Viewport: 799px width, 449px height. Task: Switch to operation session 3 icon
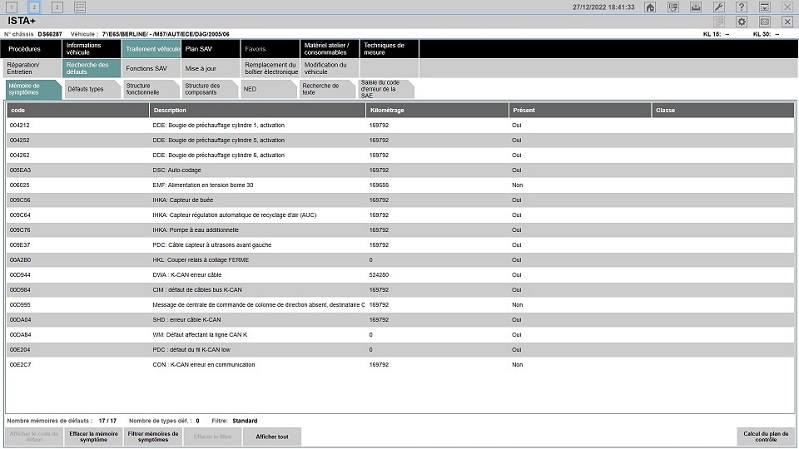57,7
